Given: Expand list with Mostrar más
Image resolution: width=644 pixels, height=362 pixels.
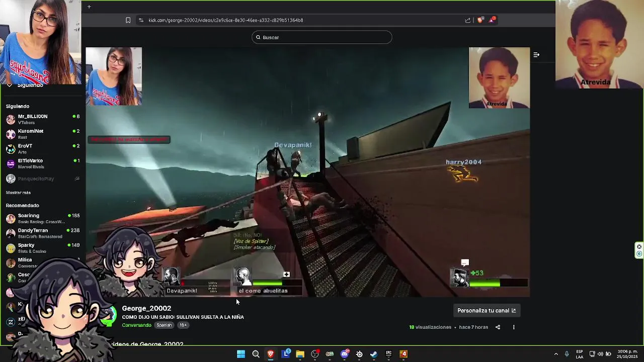Looking at the screenshot, I should point(18,193).
